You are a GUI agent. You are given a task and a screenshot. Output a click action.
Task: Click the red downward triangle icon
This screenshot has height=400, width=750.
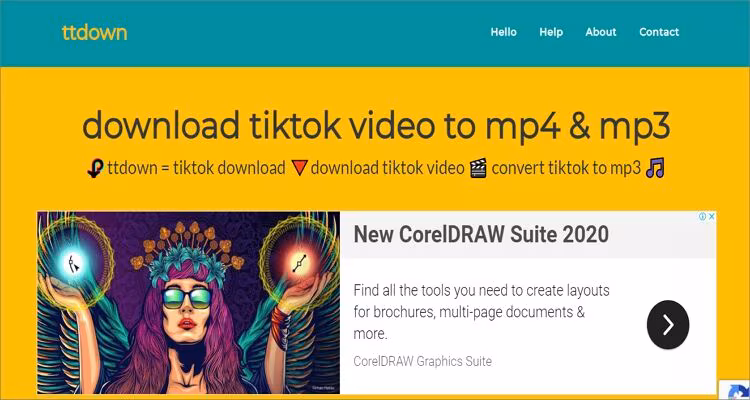coord(298,168)
